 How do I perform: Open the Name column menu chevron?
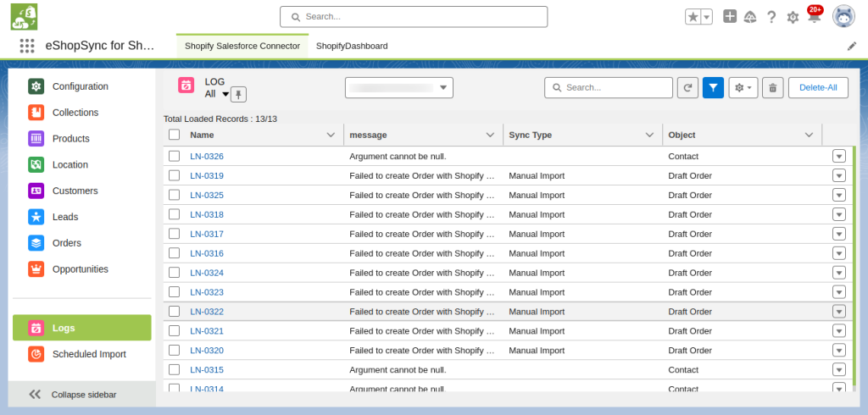point(331,135)
